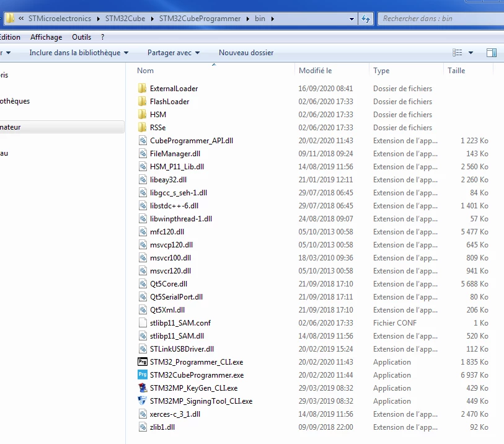Select the xerces-c_3_1.dll file icon

click(143, 414)
